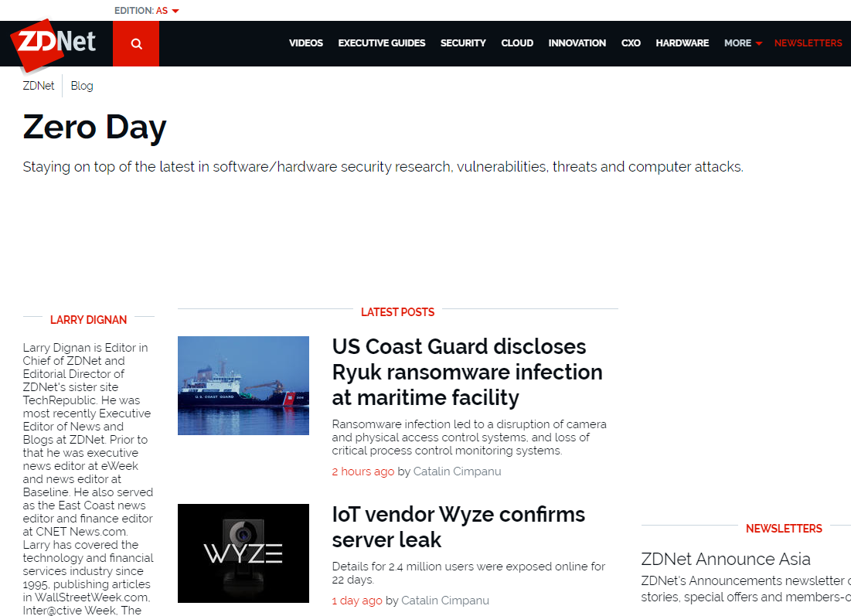Open the Edition AS dropdown
This screenshot has width=851, height=616.
(x=147, y=10)
